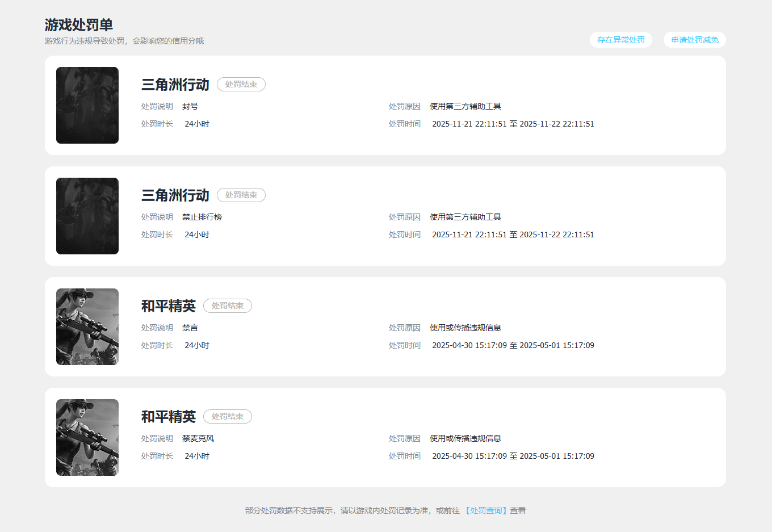The height and width of the screenshot is (532, 772).
Task: Click the 封号 penalty description
Action: [x=190, y=106]
